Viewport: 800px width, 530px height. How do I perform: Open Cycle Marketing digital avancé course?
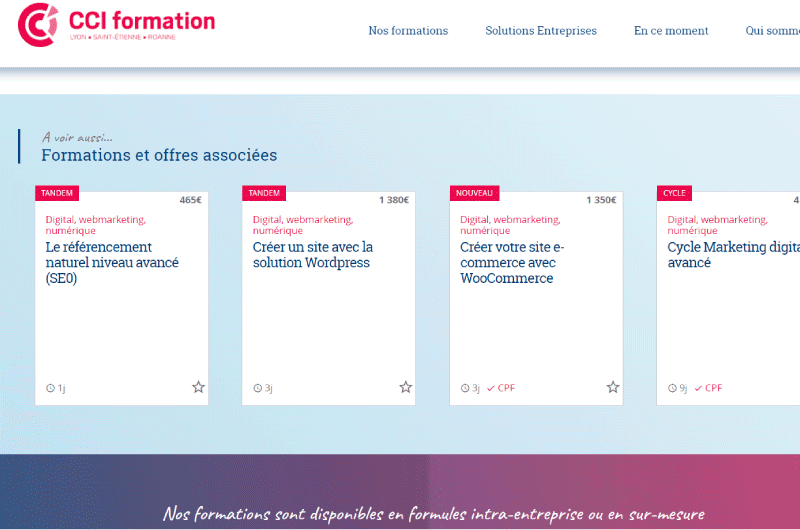point(733,255)
